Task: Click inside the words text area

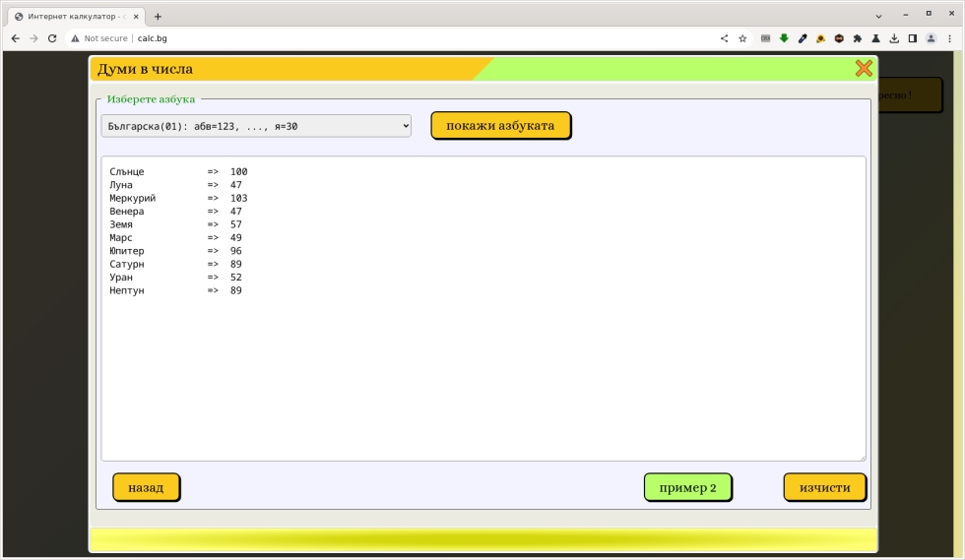Action: [482, 374]
